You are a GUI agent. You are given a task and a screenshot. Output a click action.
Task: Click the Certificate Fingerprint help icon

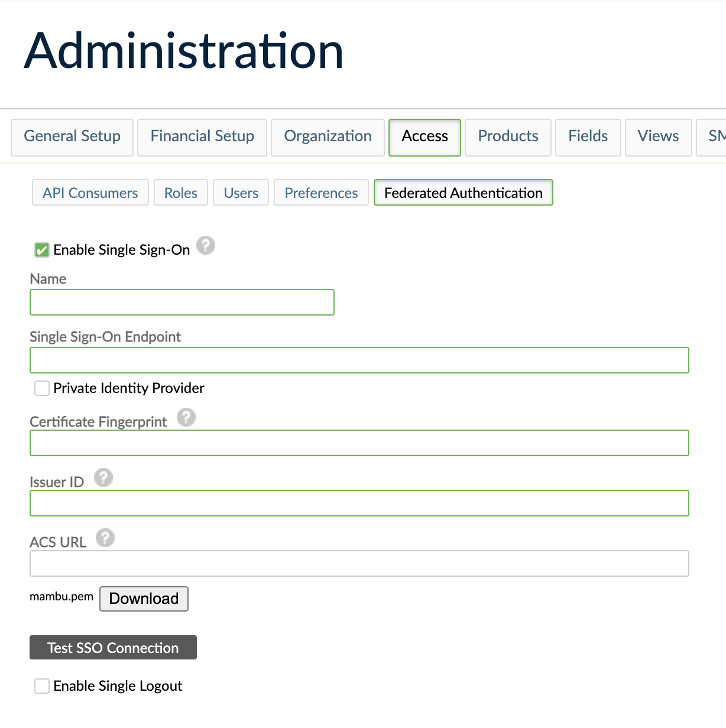pyautogui.click(x=186, y=417)
